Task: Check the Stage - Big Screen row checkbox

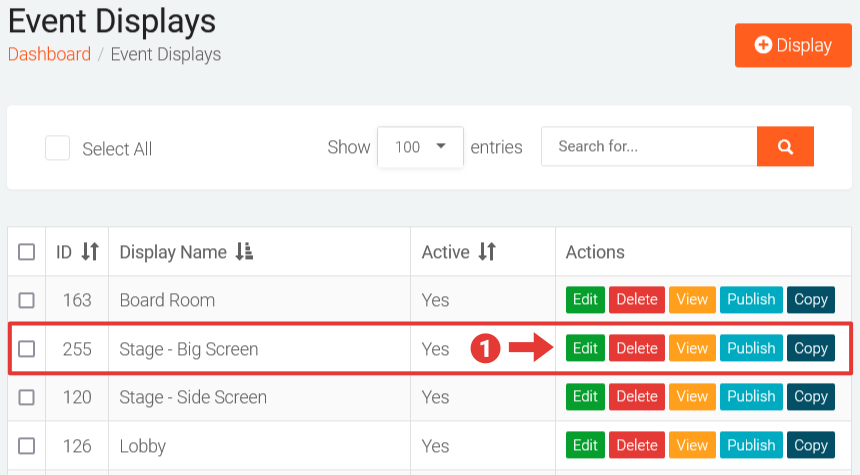Action: pos(27,349)
